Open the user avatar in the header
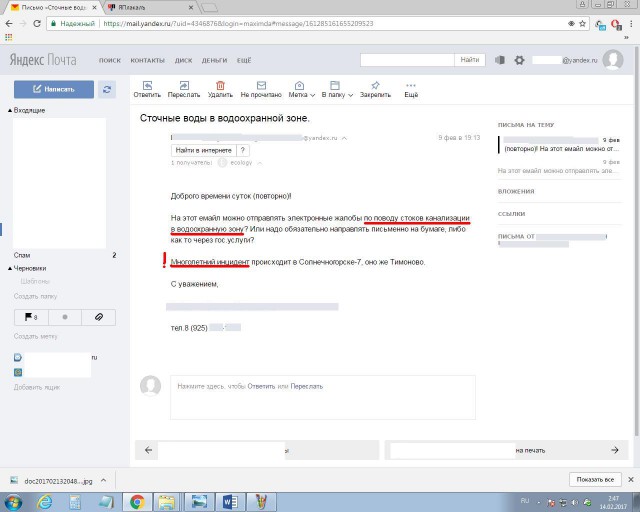 click(x=613, y=60)
